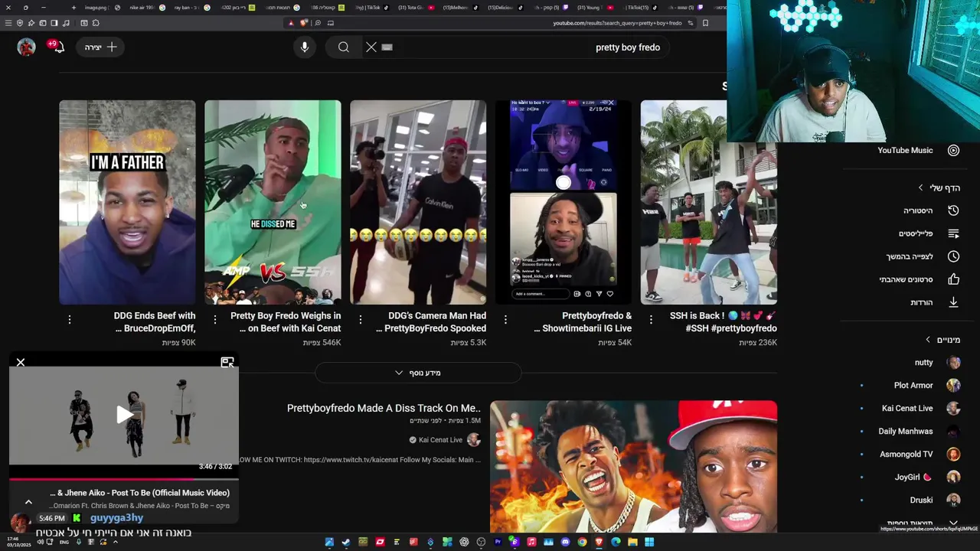Click the create (יצירה) button
The height and width of the screenshot is (551, 980).
(x=100, y=47)
